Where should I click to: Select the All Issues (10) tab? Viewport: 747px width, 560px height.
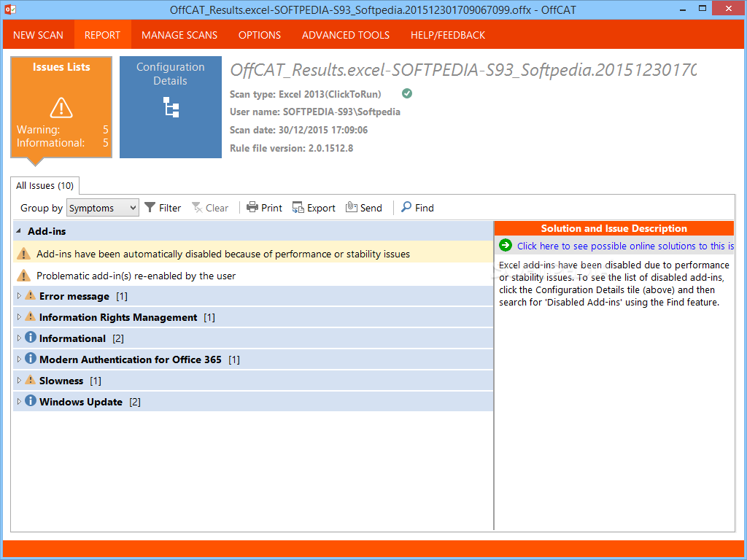44,185
